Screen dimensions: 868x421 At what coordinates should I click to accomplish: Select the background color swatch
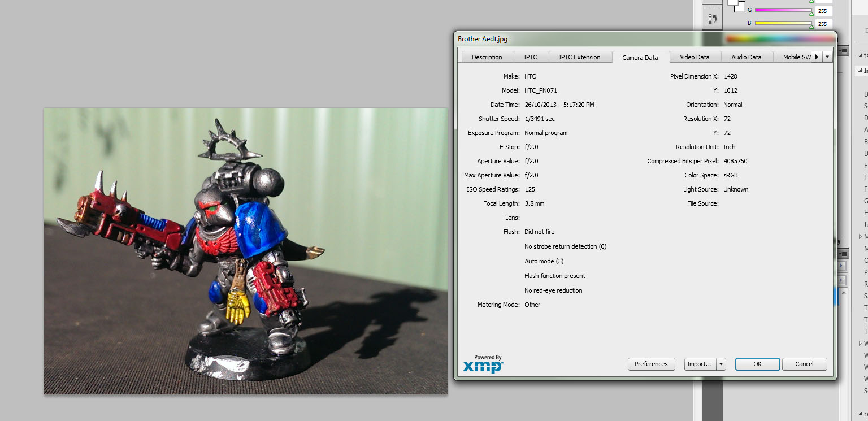coord(740,8)
